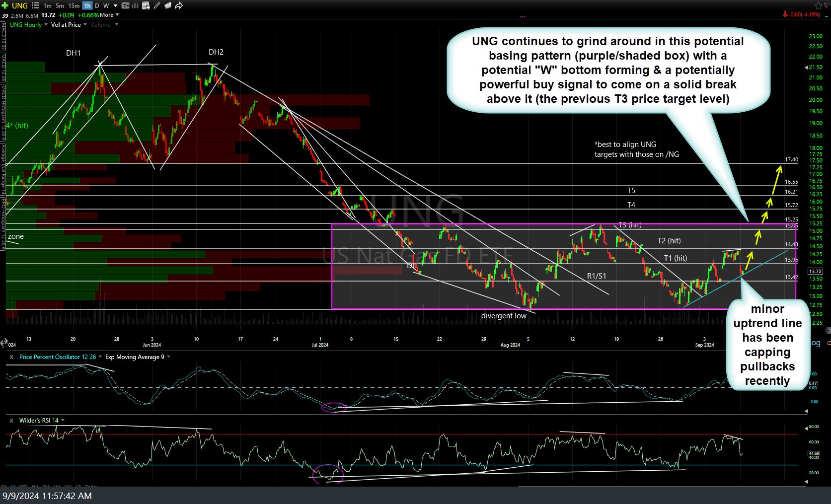Viewport: 831px width, 504px height.
Task: Expand the UNG Hourly legend dropdown
Action: (46, 25)
